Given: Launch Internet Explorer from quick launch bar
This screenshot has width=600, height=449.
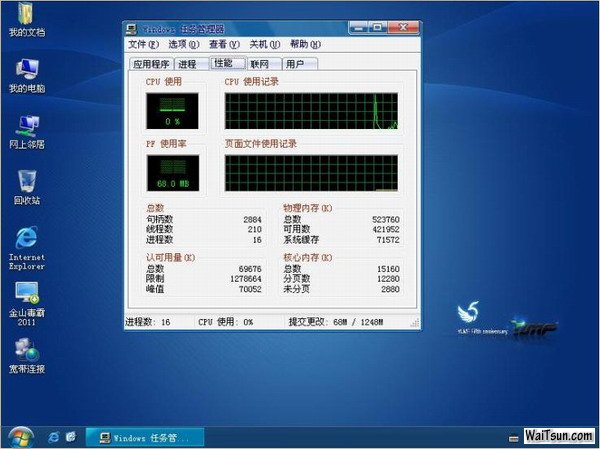Looking at the screenshot, I should point(52,437).
